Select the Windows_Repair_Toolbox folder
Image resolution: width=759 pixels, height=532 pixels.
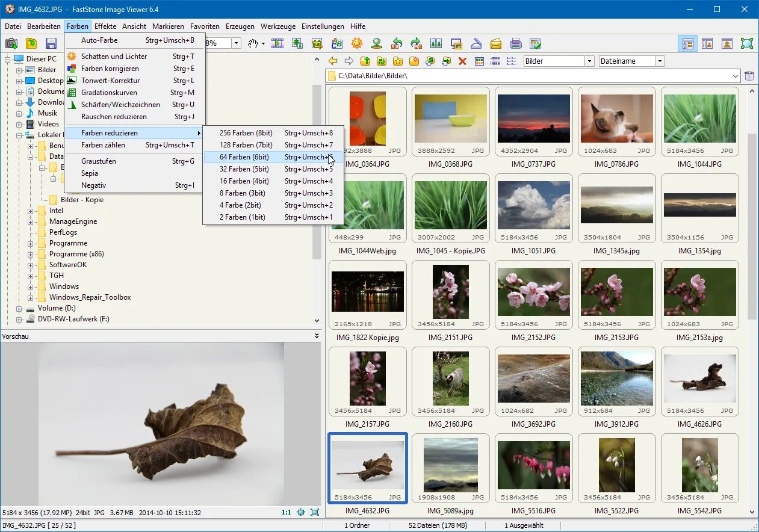click(90, 297)
